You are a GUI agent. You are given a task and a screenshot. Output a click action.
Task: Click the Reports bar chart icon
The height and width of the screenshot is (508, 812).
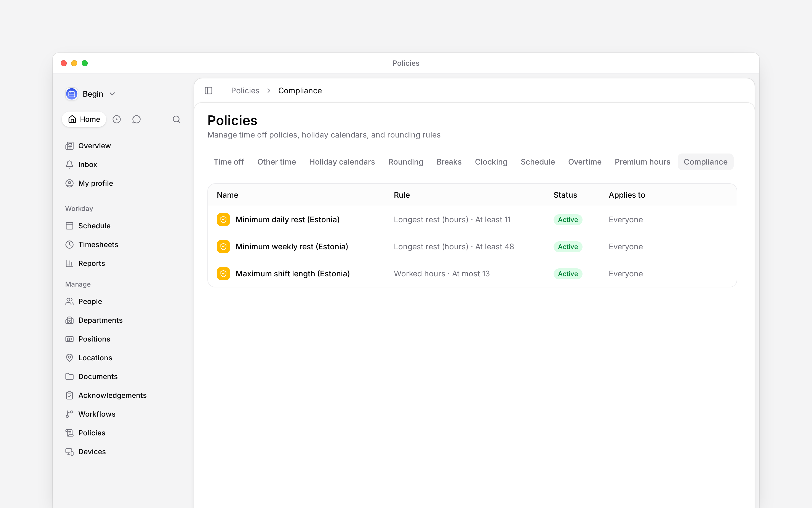pos(70,263)
